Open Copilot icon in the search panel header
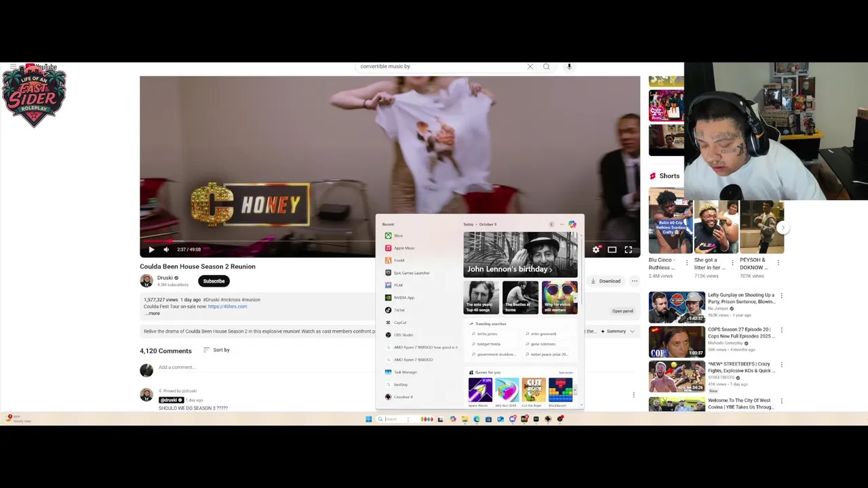 pos(572,224)
